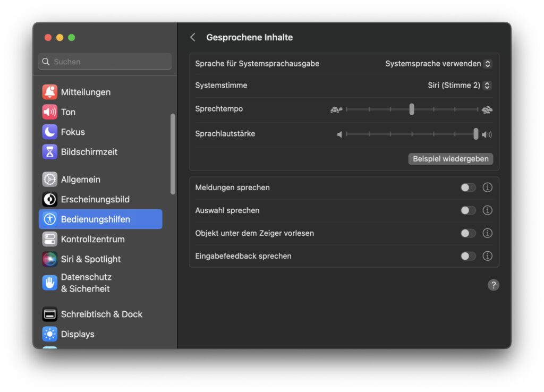Select Kontrollzentrum in the sidebar
This screenshot has width=544, height=392.
click(x=49, y=239)
